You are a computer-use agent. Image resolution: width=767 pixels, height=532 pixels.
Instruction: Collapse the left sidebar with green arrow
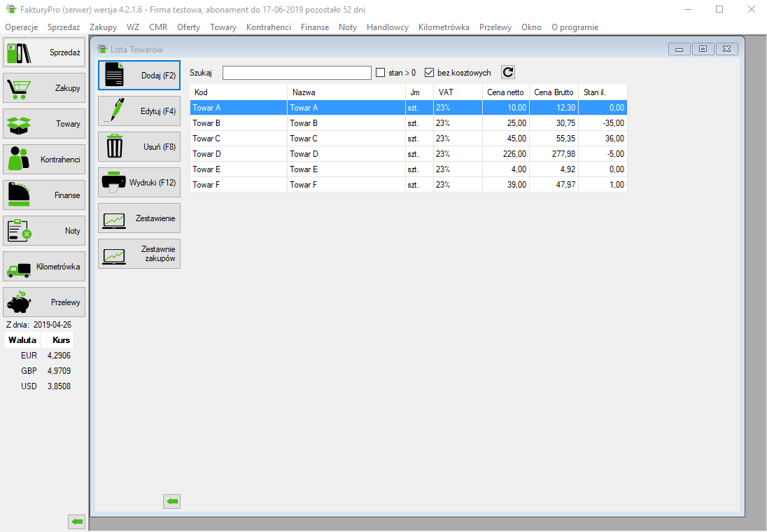point(77,521)
